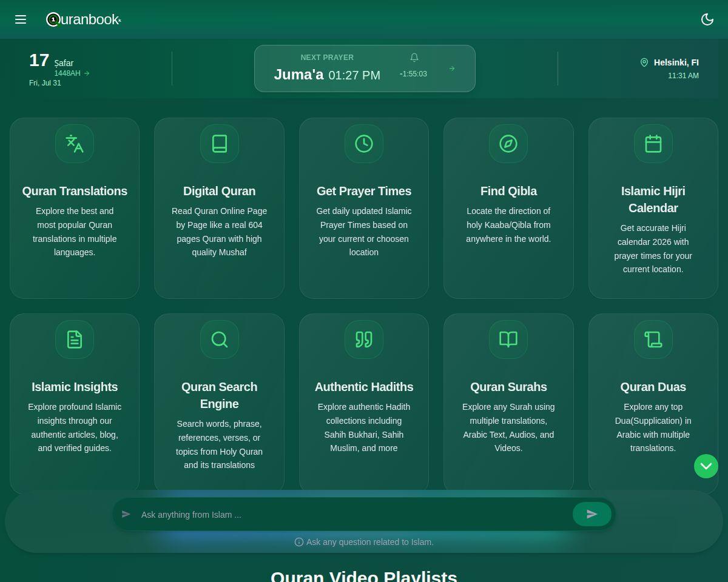Viewport: 728px width, 582px height.
Task: Open Quran Translations language icon
Action: [75, 144]
